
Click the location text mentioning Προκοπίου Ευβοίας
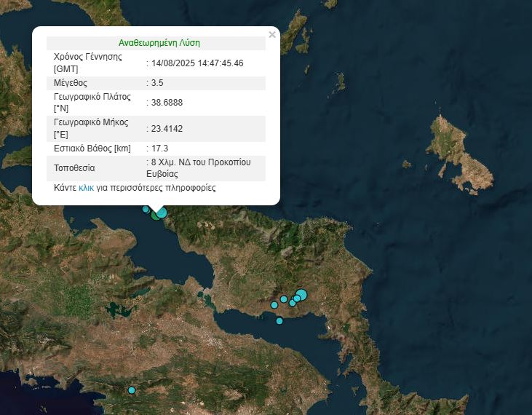tap(199, 167)
